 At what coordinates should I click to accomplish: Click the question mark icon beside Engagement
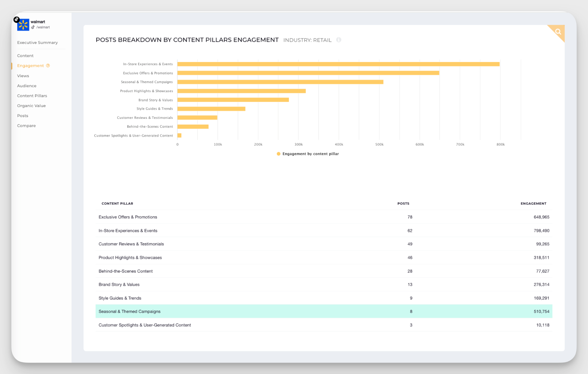click(x=48, y=66)
